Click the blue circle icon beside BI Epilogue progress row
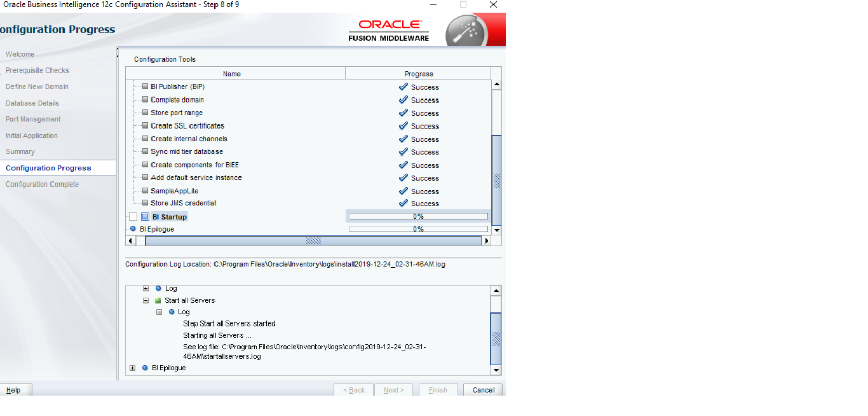This screenshot has width=868, height=416. (x=133, y=229)
